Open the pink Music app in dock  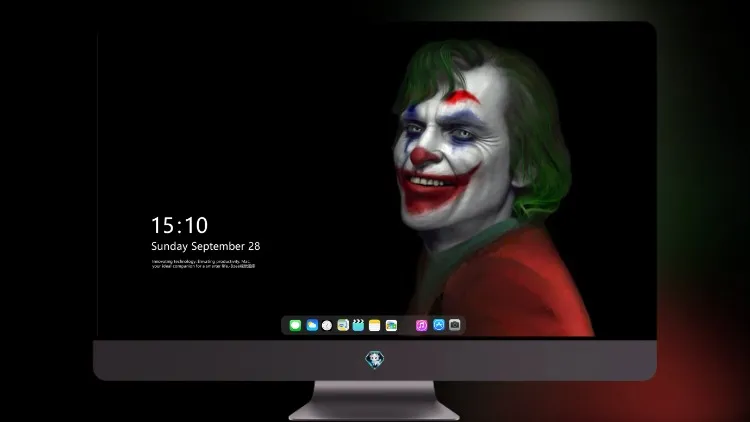pyautogui.click(x=421, y=325)
